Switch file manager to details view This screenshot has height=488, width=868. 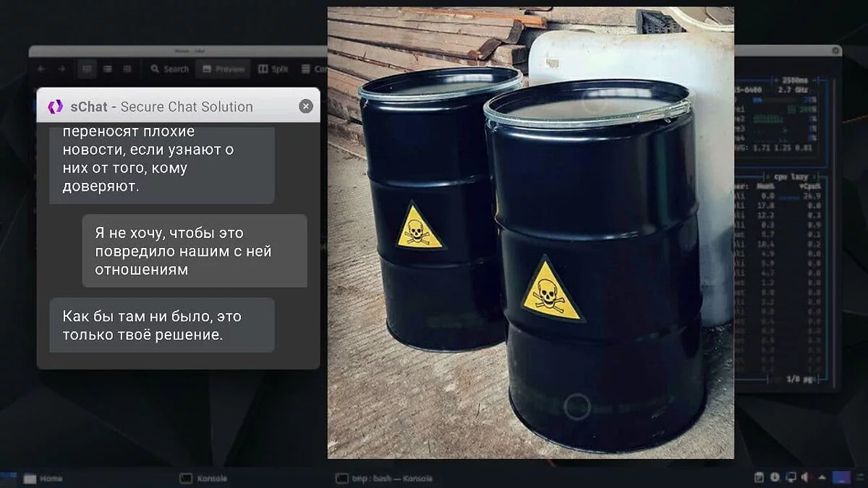tap(127, 69)
